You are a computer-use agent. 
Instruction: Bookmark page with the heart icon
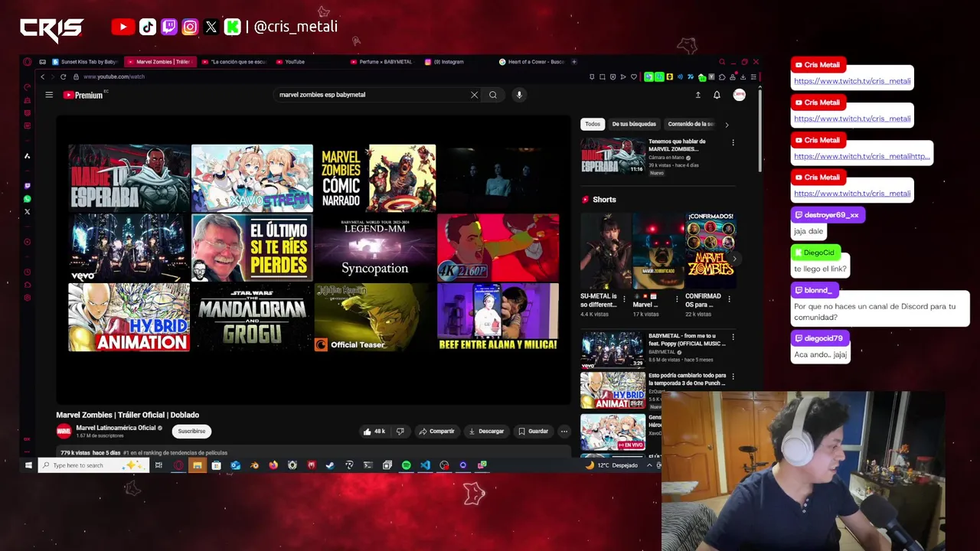633,77
